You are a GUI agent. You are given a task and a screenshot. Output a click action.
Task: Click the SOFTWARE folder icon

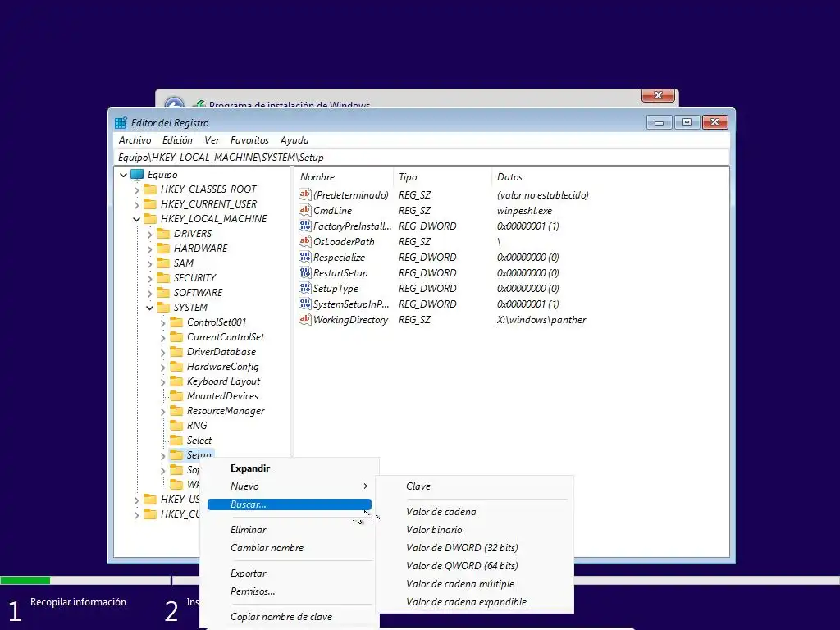(163, 293)
